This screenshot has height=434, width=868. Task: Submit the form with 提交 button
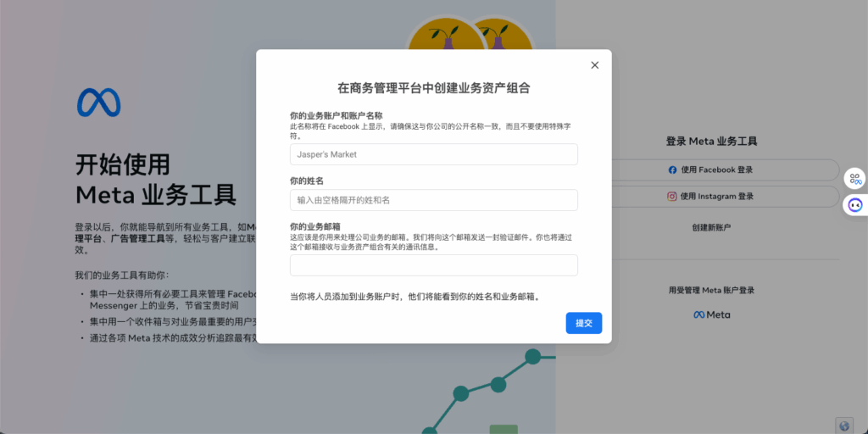(x=583, y=323)
